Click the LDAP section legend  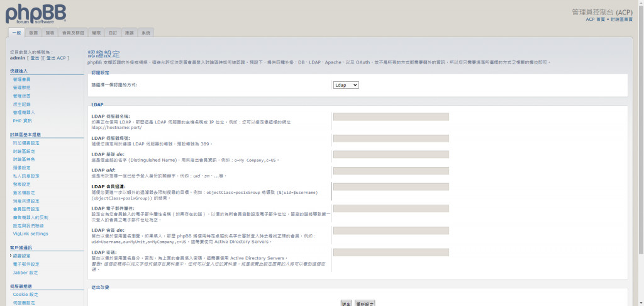(97, 105)
